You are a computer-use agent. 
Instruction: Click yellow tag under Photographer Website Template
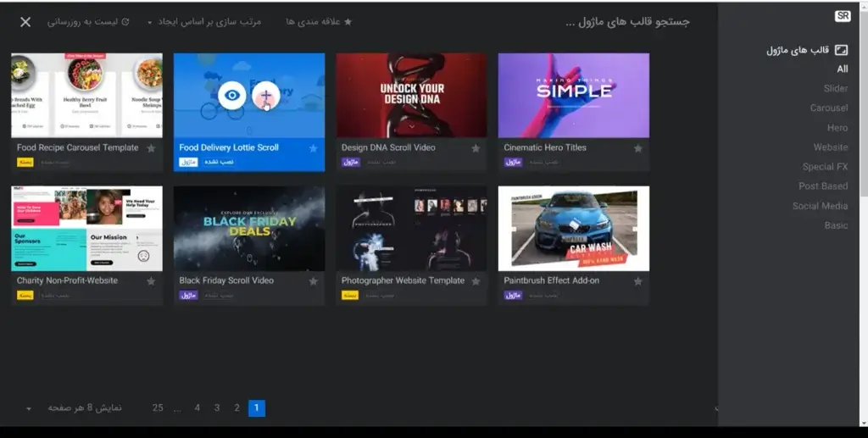350,296
